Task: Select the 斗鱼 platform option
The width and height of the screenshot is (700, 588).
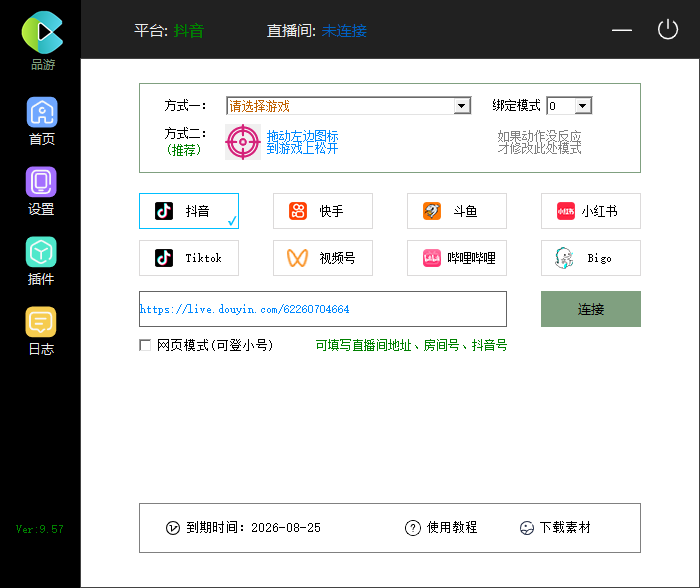Action: [456, 211]
